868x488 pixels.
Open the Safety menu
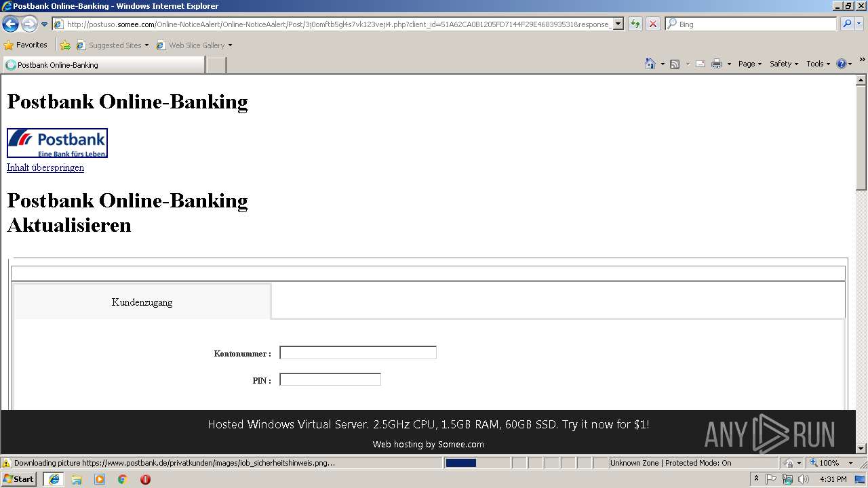click(784, 64)
